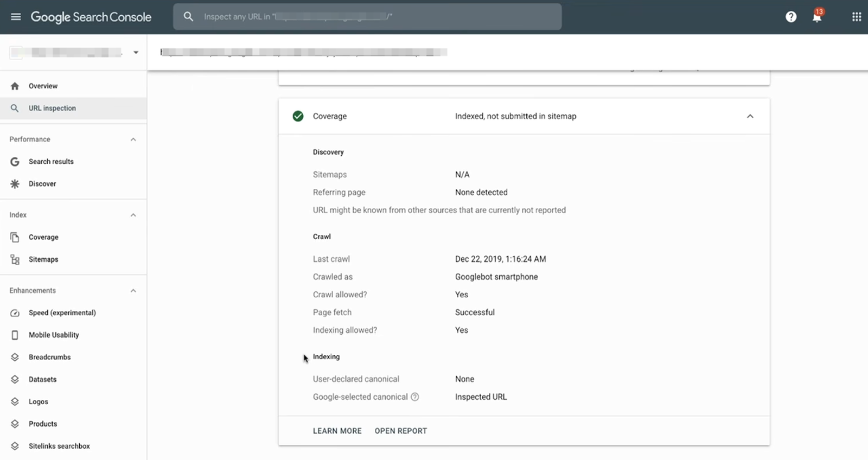Image resolution: width=868 pixels, height=460 pixels.
Task: Click the 'Indexing allowed?' label
Action: [344, 330]
